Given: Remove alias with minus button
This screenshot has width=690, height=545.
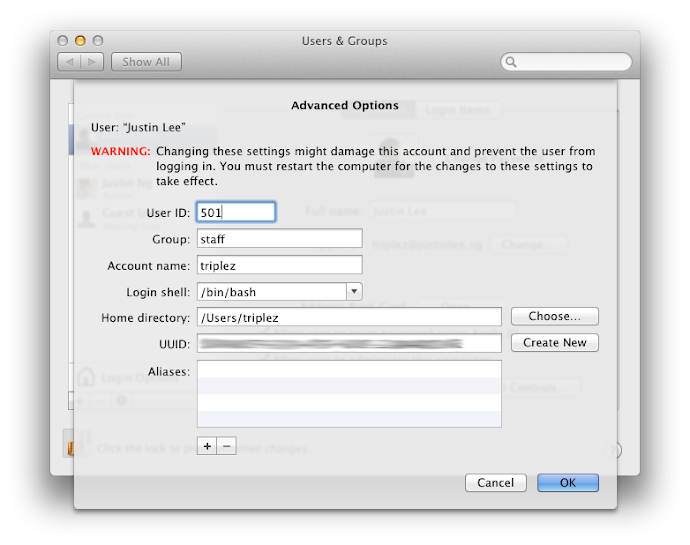Looking at the screenshot, I should pos(227,446).
